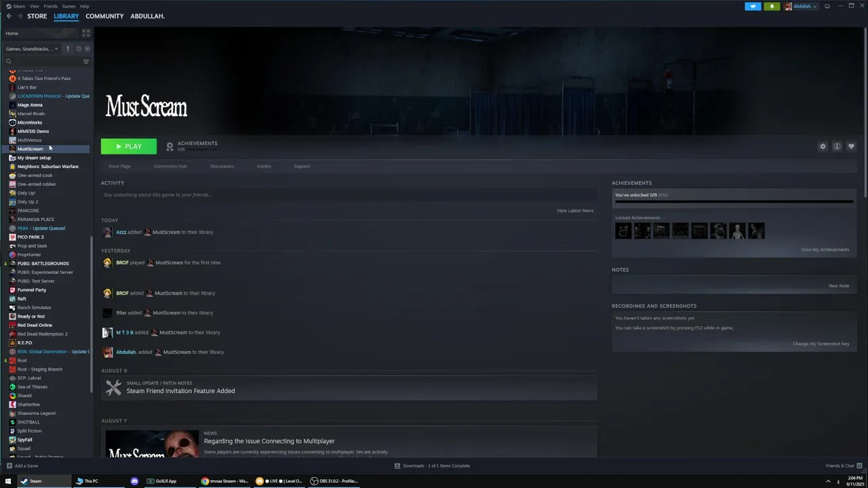The width and height of the screenshot is (868, 488).
Task: Open game Discussions link
Action: click(222, 166)
